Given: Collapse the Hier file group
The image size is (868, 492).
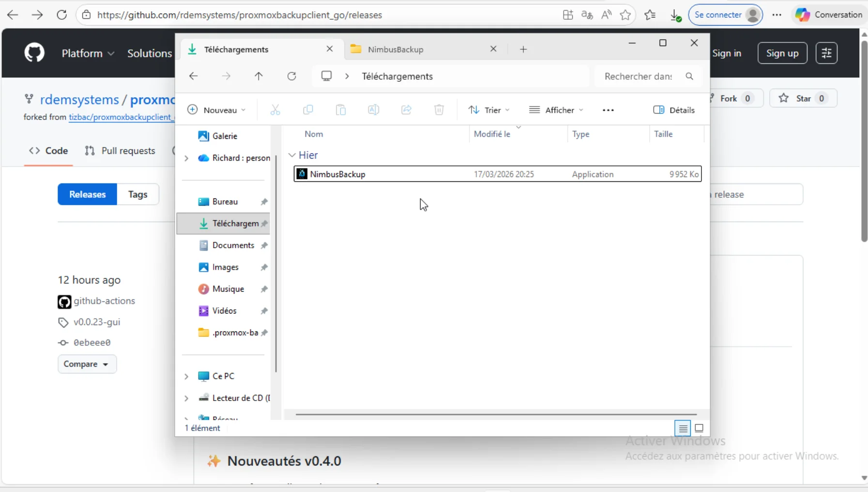Looking at the screenshot, I should tap(292, 155).
